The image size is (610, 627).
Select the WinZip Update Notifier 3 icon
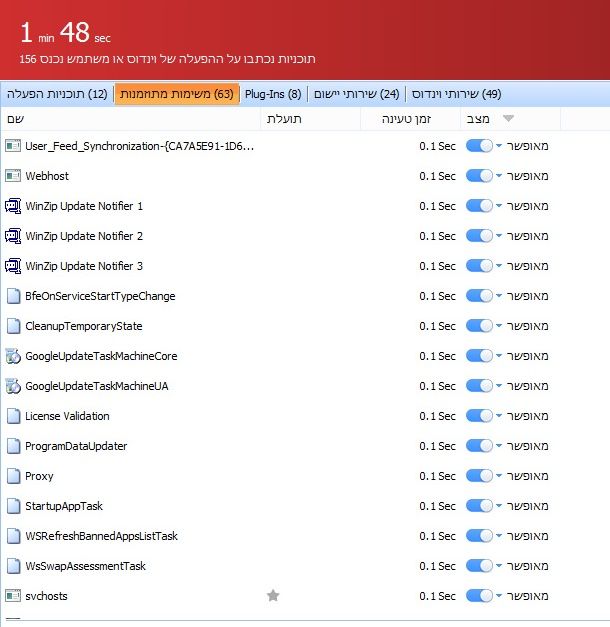click(13, 266)
